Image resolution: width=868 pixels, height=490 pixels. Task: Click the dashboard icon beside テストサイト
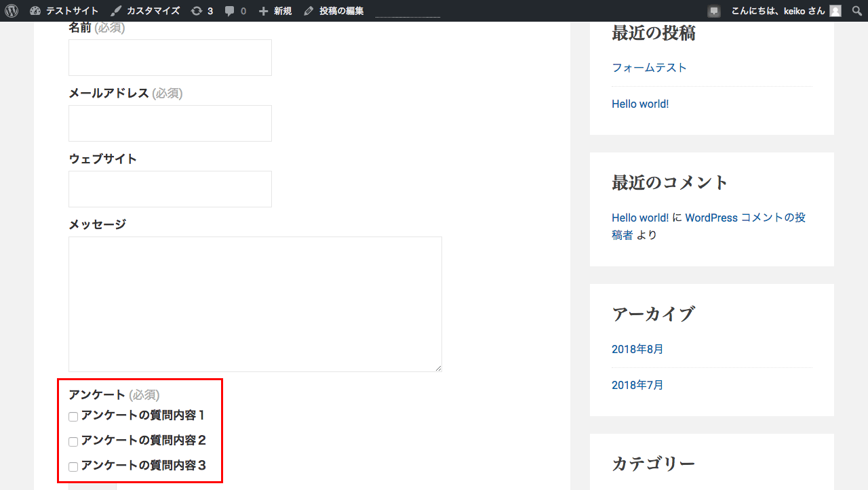coord(35,11)
